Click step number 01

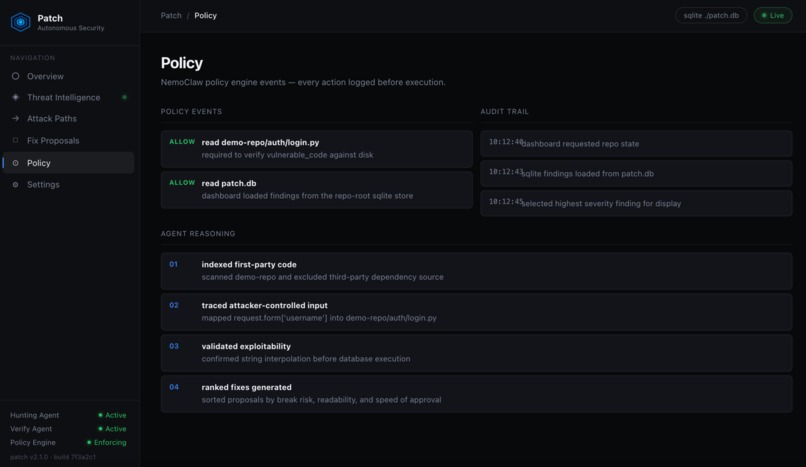pyautogui.click(x=174, y=264)
